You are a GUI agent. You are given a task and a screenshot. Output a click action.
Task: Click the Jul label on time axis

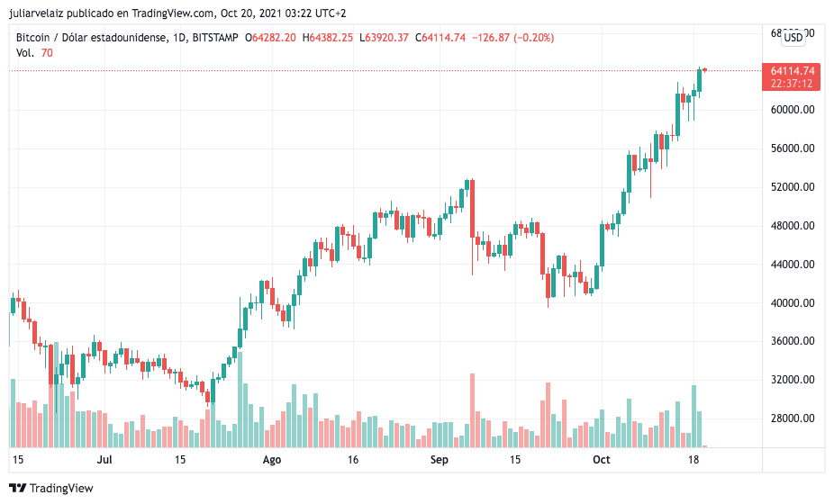104,460
